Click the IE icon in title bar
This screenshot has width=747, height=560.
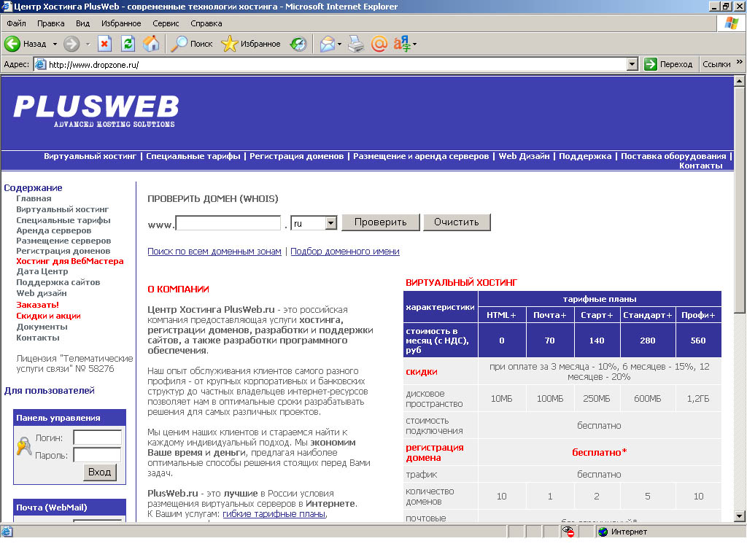(6, 6)
